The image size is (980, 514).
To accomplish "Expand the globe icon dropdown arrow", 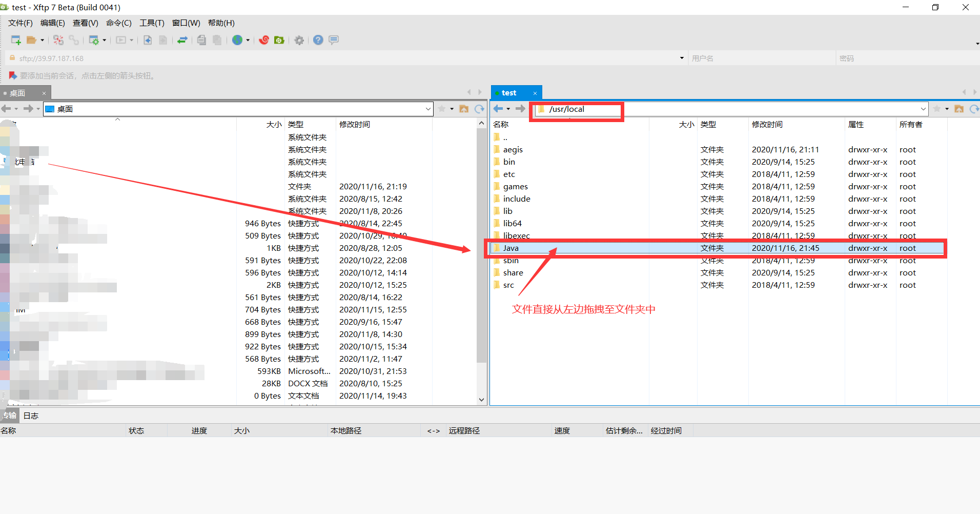I will coord(248,40).
